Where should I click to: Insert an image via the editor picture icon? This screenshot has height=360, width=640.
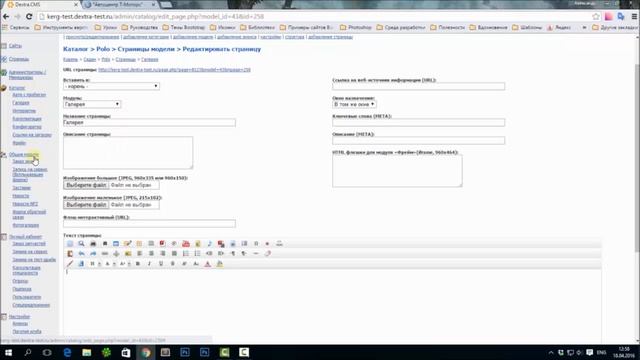pos(128,253)
